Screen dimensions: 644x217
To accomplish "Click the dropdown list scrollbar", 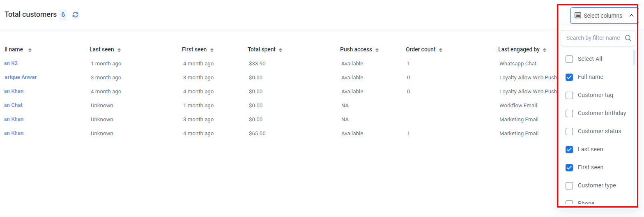I will (x=634, y=58).
